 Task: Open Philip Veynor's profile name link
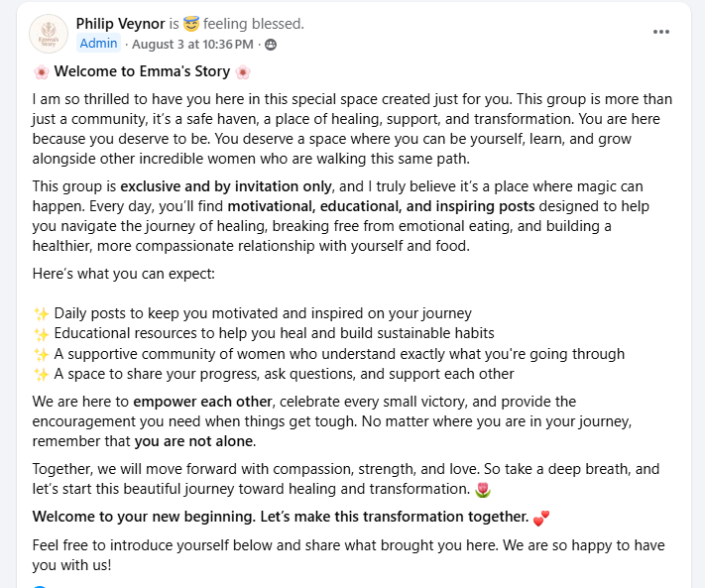pyautogui.click(x=121, y=24)
